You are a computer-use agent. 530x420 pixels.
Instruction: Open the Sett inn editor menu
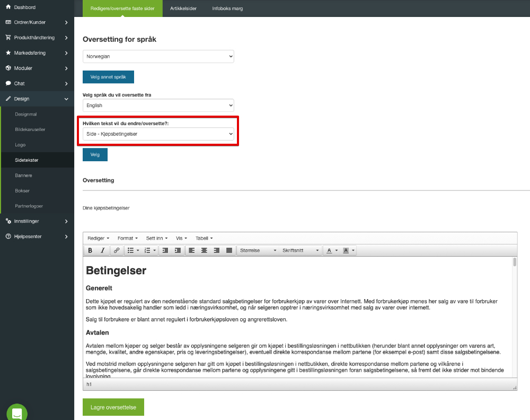click(156, 239)
